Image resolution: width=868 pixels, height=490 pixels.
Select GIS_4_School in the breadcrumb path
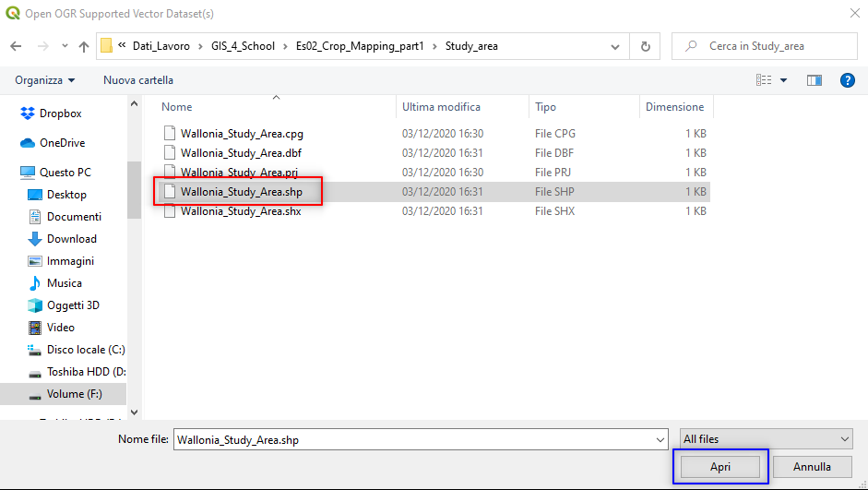pos(243,46)
